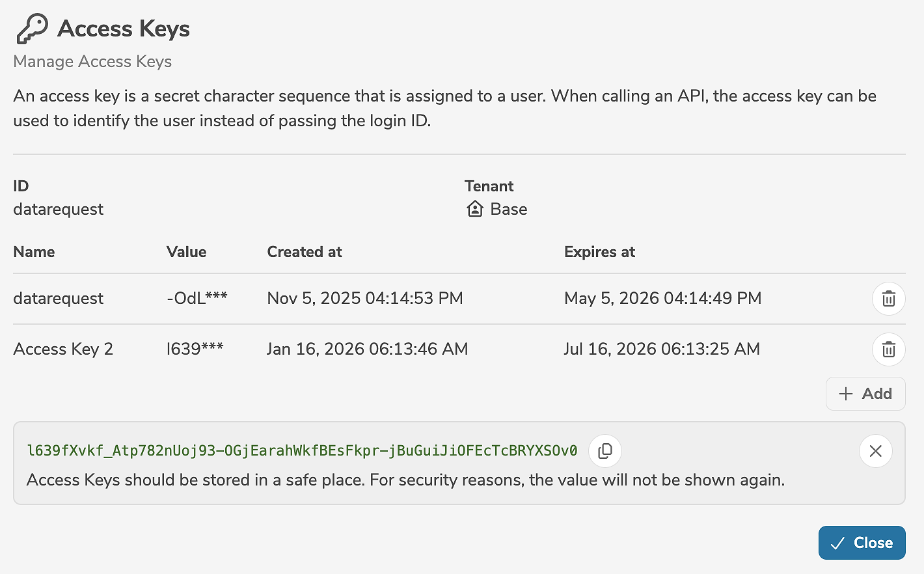Click the May 5, 2026 expiry date
924x574 pixels.
click(x=662, y=298)
